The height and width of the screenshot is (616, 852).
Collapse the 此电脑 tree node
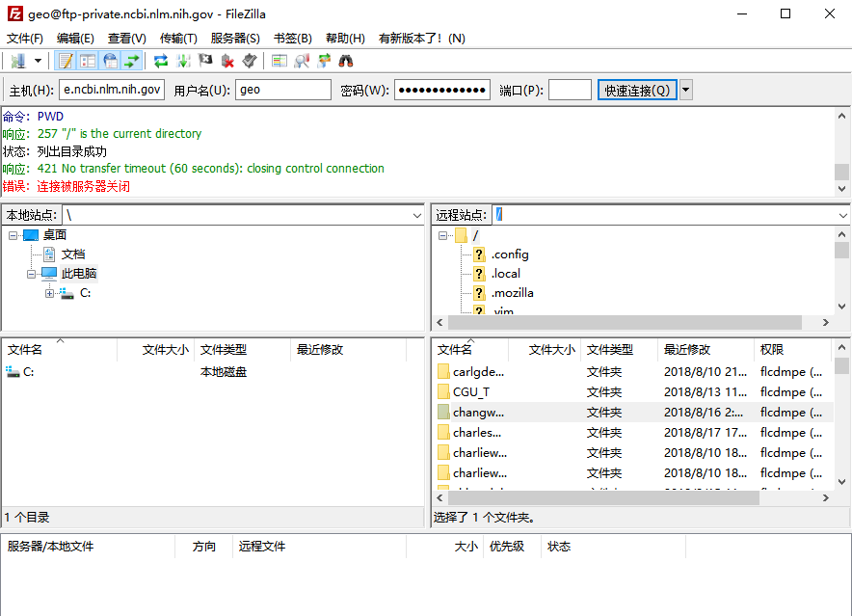point(30,273)
